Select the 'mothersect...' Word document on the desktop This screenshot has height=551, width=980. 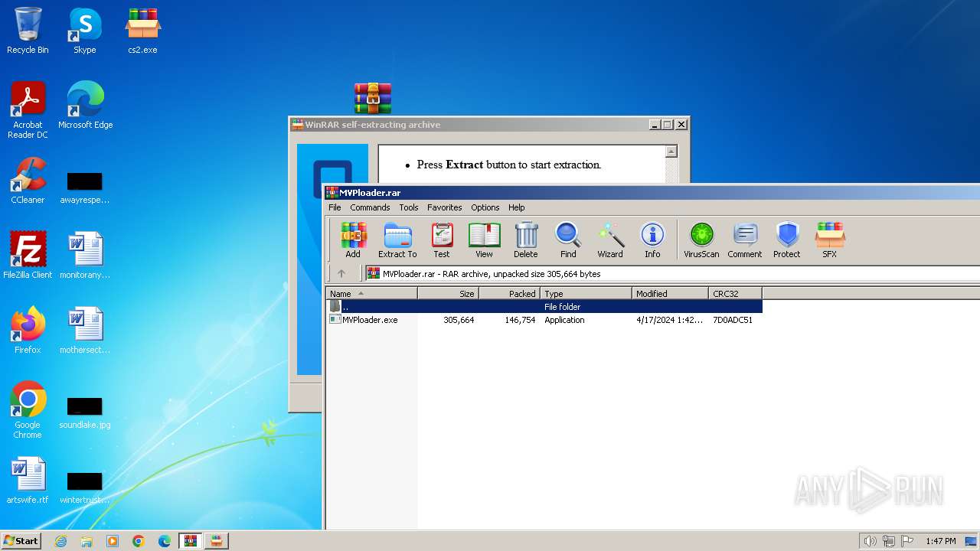85,331
